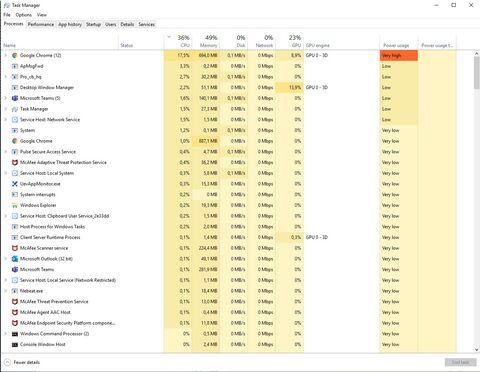Sort by the Memory column header
Image resolution: width=480 pixels, height=372 pixels.
click(206, 41)
